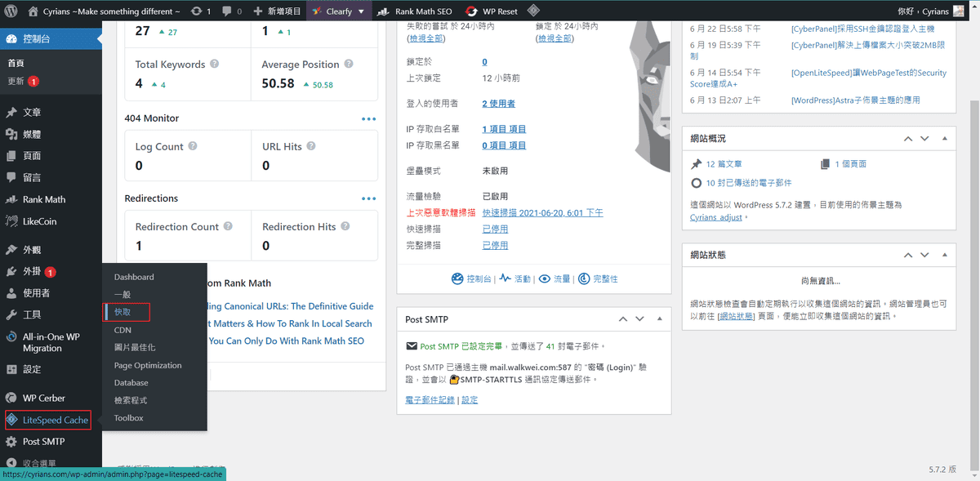Open the Cerber 完整性 link
This screenshot has height=481, width=980.
[599, 278]
